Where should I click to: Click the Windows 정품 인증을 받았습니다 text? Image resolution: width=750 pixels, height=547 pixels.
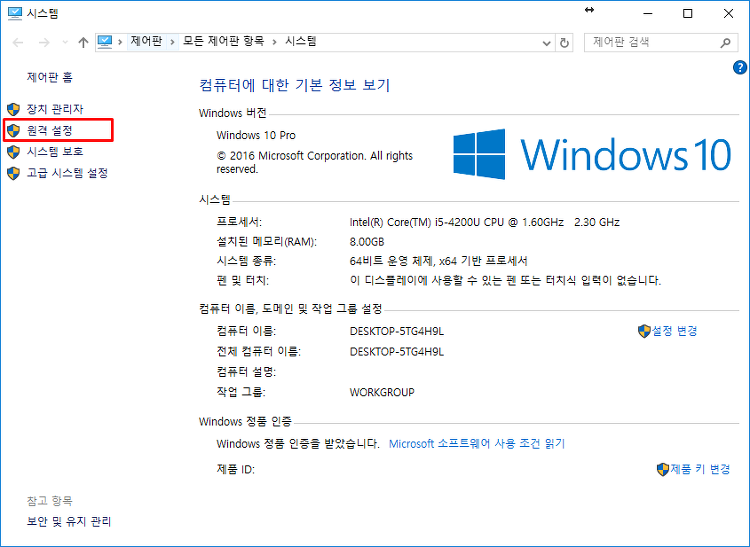(298, 444)
